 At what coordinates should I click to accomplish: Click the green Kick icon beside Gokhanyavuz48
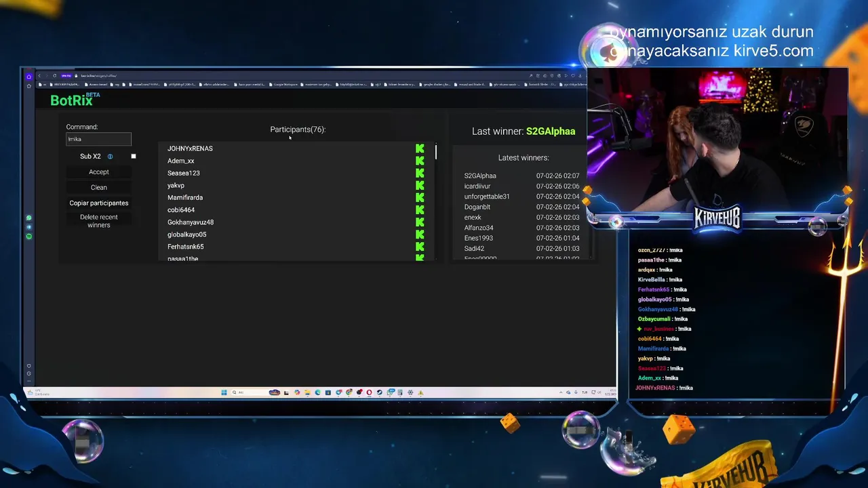[420, 222]
